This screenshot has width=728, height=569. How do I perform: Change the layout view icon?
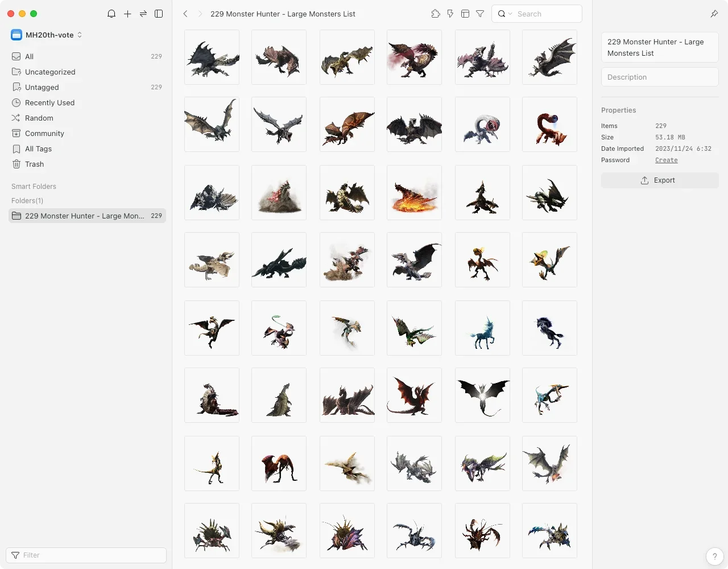tap(465, 14)
